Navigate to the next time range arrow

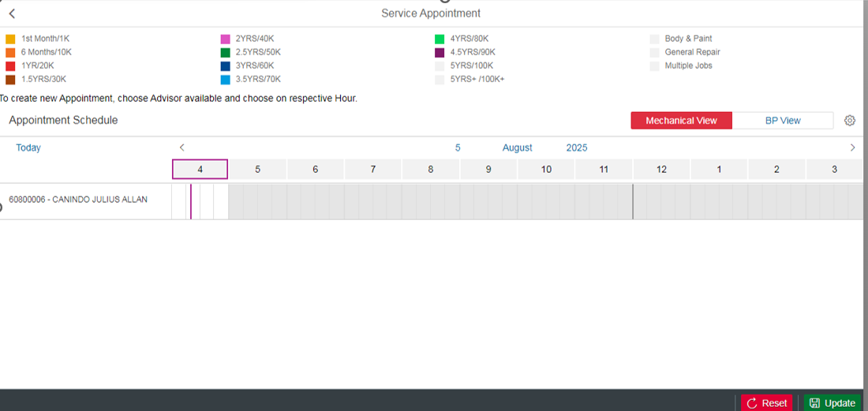click(x=852, y=148)
